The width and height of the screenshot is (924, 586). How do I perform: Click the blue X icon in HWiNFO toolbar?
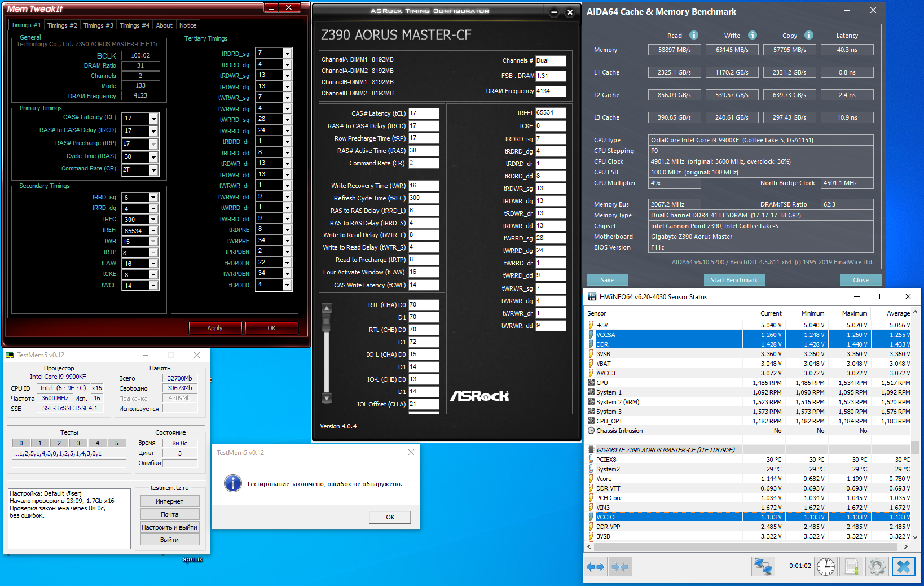pos(904,566)
